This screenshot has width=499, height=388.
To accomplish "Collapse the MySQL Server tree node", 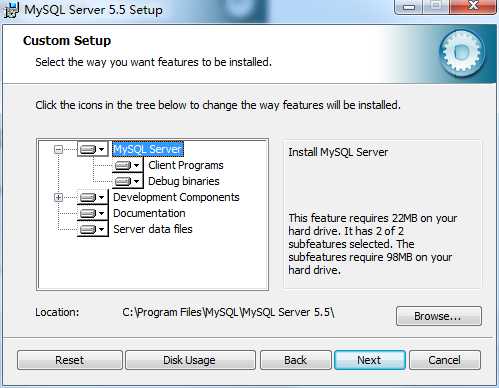I will 58,149.
